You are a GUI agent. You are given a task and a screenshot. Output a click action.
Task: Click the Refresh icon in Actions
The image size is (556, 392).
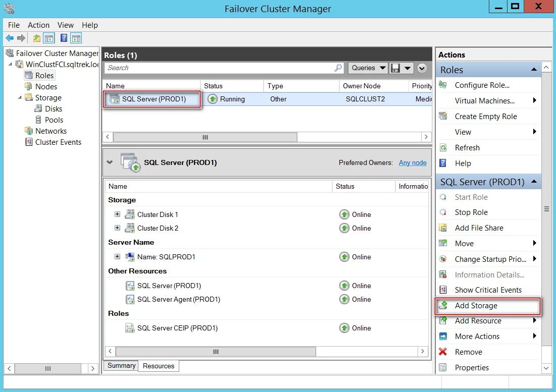(443, 147)
